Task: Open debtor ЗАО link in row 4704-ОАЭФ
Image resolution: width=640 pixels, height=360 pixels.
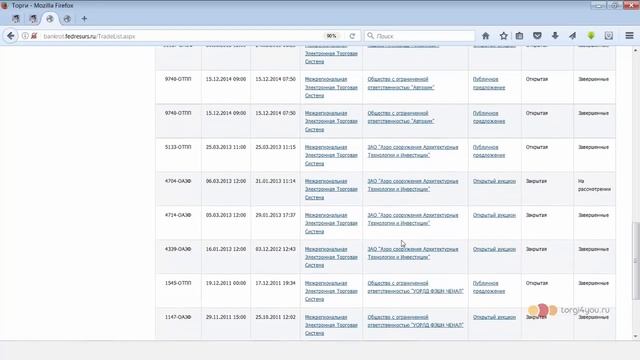Action: (413, 185)
